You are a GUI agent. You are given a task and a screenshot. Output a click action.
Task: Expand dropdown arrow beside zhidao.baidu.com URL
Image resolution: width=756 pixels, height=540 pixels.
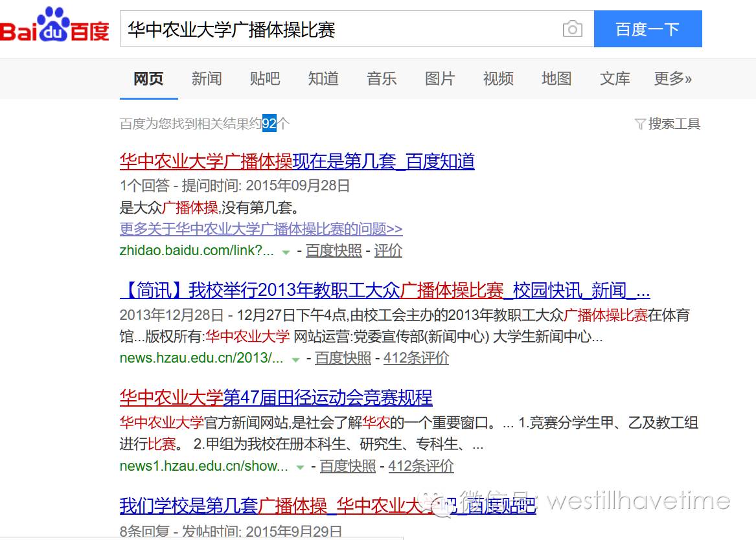point(286,252)
